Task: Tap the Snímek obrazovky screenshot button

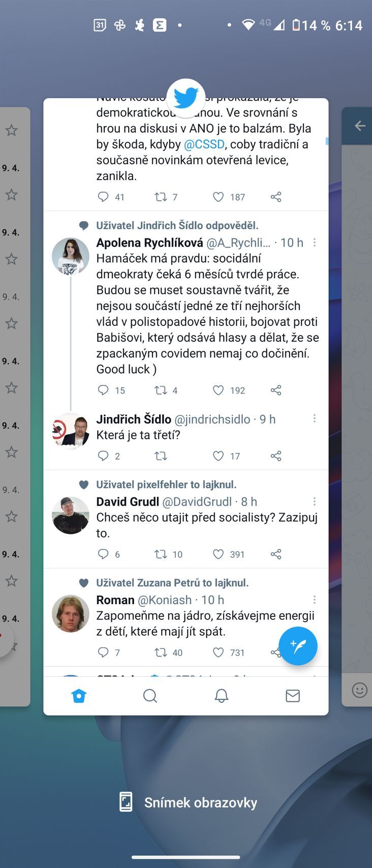Action: click(188, 802)
